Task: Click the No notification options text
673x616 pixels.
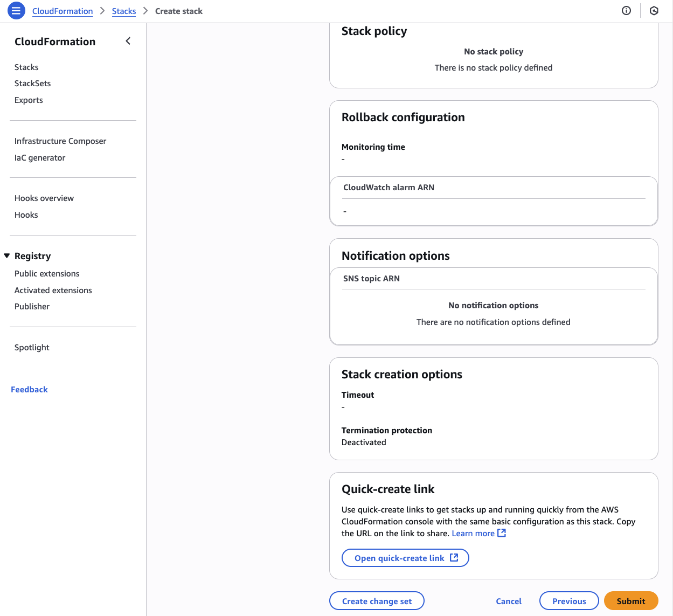Action: pos(494,306)
